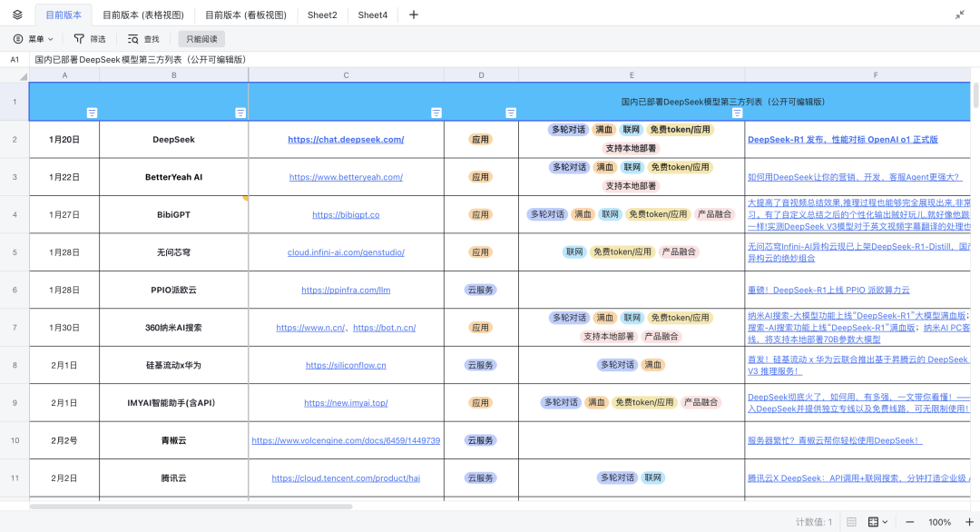Viewport: 980px width, 532px height.
Task: Click the 筛选 filter funnel tool
Action: point(90,39)
